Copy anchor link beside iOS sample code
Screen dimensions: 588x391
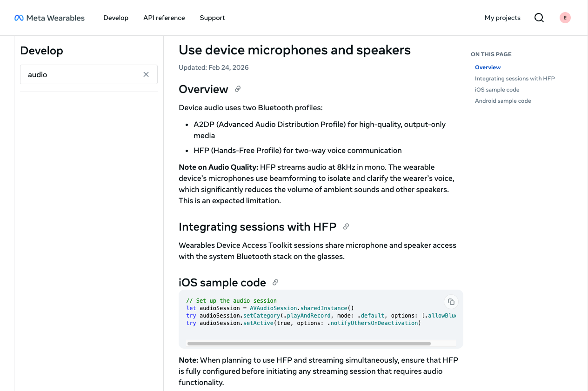click(275, 282)
